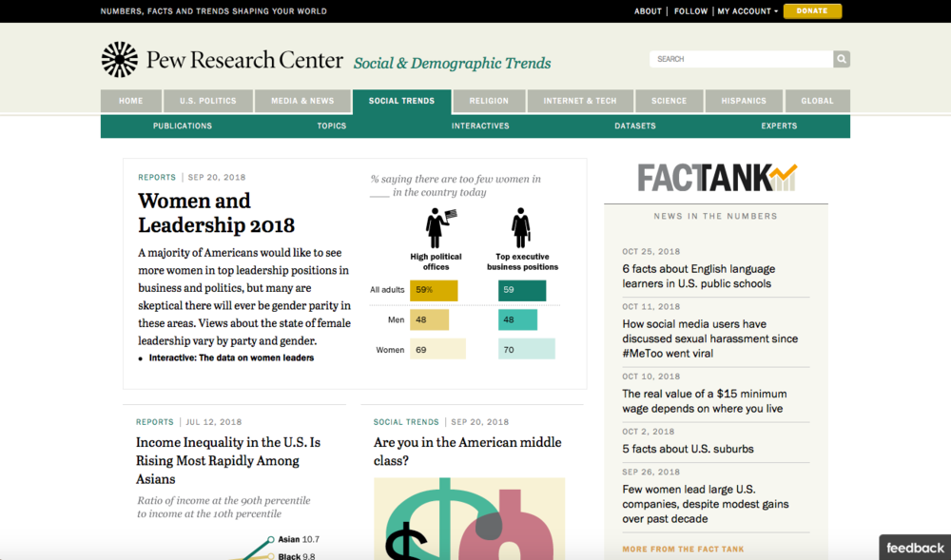The width and height of the screenshot is (951, 560).
Task: Click the businesswoman with briefcase icon
Action: 521,228
